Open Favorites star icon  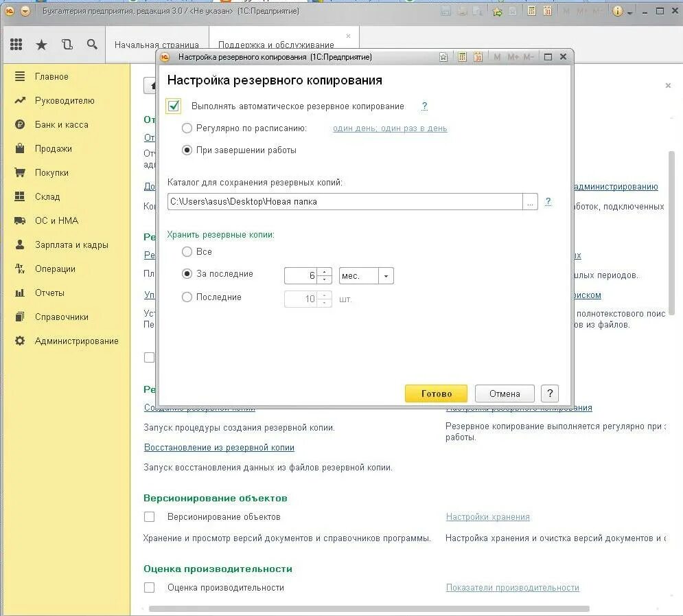point(41,44)
